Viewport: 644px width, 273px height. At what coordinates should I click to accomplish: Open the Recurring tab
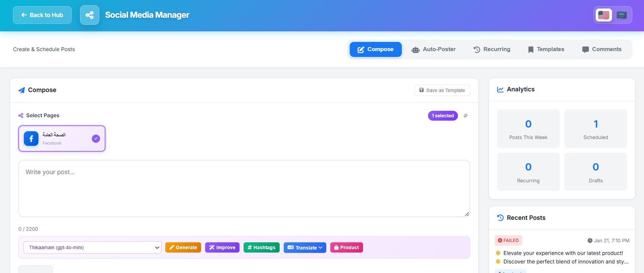(x=492, y=49)
